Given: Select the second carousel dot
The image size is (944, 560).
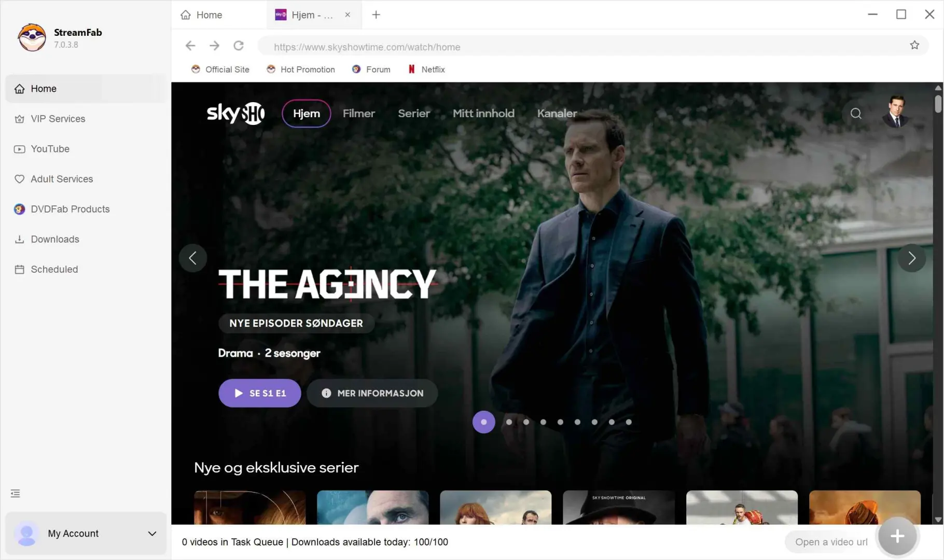Looking at the screenshot, I should 509,422.
